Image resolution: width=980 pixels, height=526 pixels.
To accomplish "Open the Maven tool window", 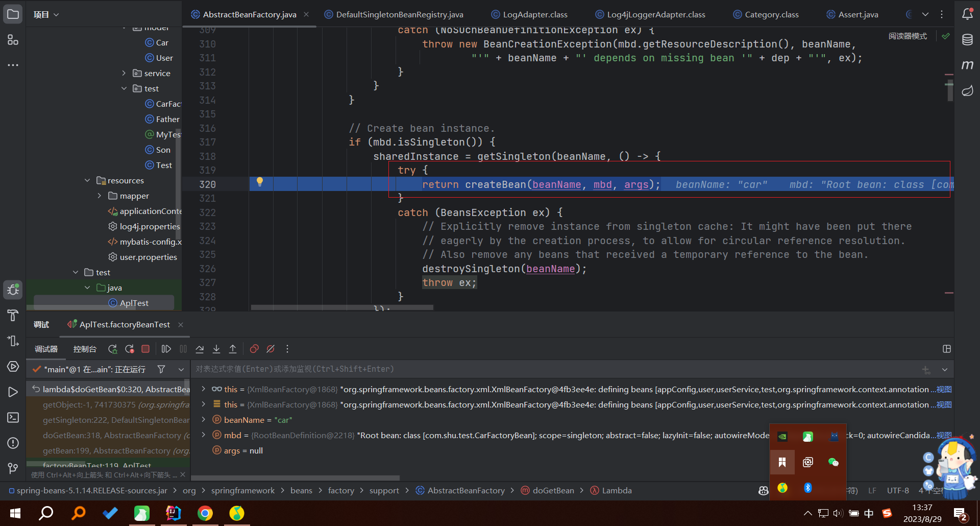I will (x=967, y=65).
